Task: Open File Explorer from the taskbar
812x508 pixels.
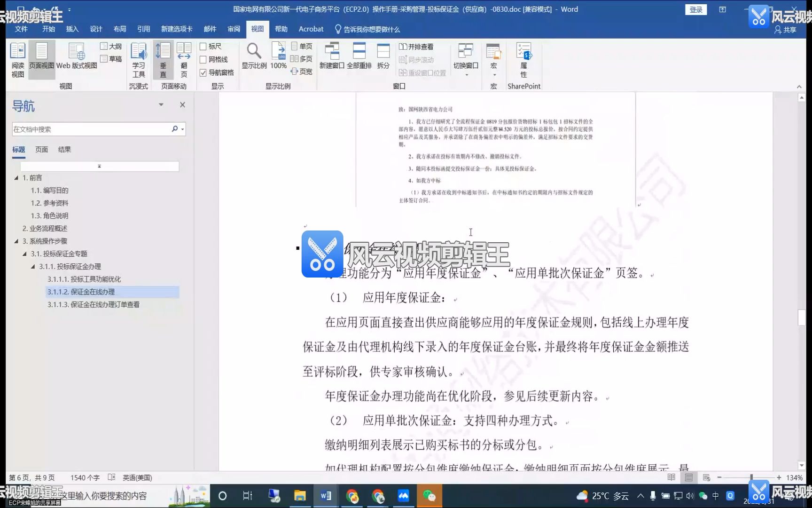Action: (300, 496)
